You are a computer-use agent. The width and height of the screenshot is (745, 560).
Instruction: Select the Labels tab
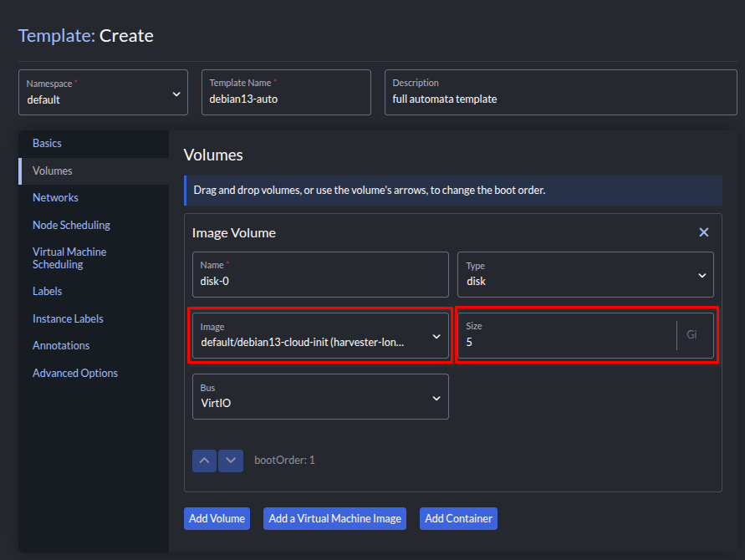[x=48, y=292]
